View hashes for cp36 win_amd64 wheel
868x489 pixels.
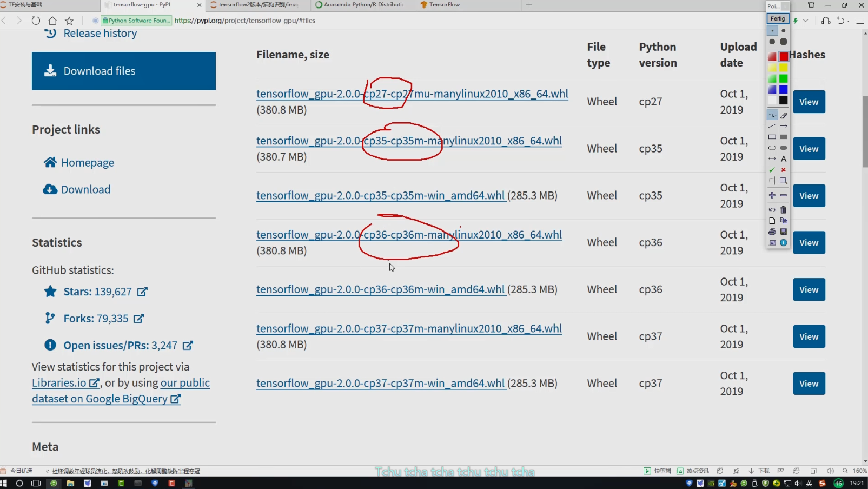(x=809, y=290)
